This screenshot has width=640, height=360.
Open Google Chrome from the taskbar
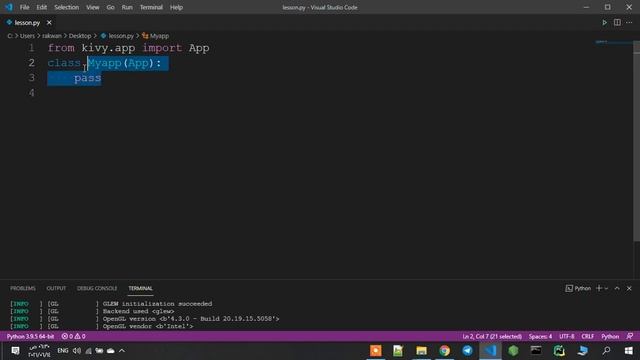pos(444,351)
